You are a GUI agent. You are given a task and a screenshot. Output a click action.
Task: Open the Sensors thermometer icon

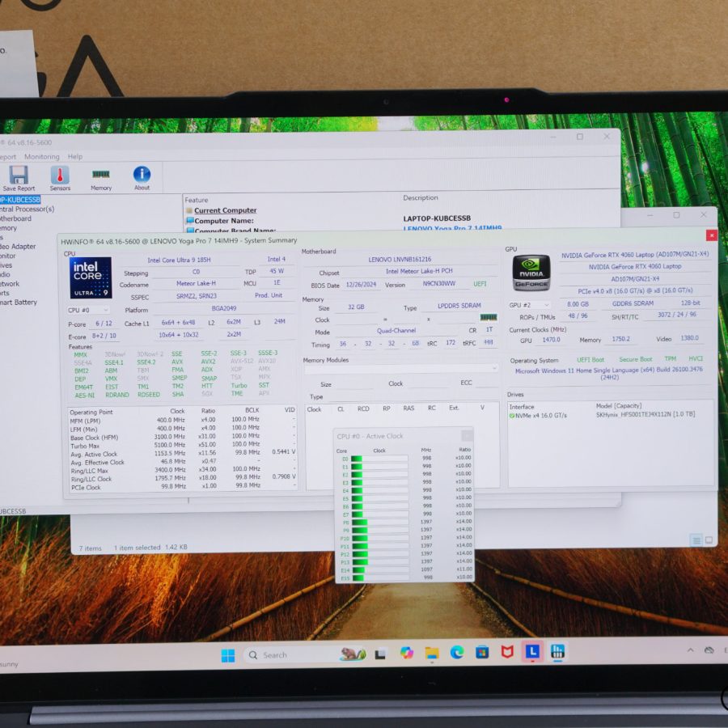coord(60,175)
